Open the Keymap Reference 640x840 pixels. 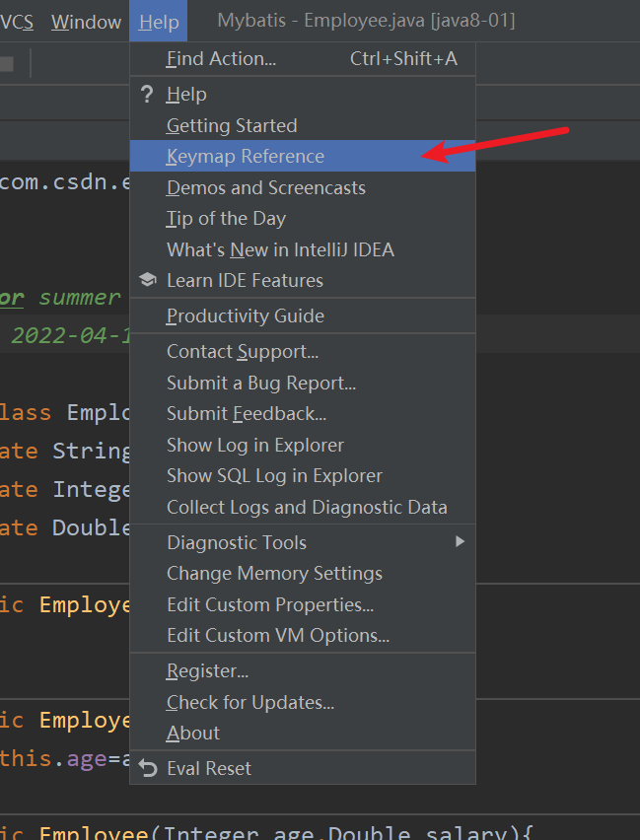tap(244, 156)
